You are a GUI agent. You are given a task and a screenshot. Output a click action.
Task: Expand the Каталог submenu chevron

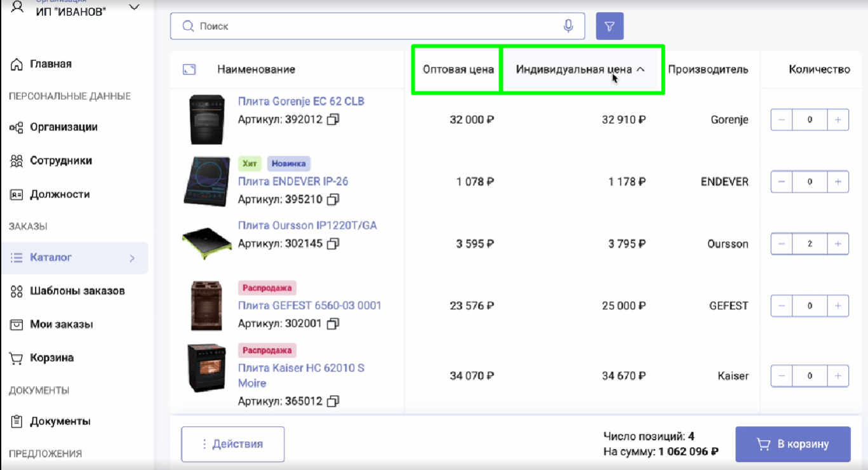(x=132, y=258)
